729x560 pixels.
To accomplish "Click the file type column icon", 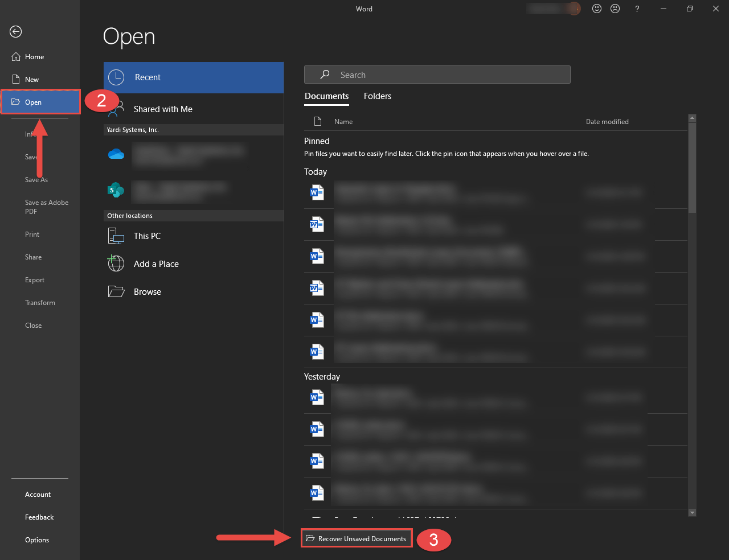I will (318, 121).
